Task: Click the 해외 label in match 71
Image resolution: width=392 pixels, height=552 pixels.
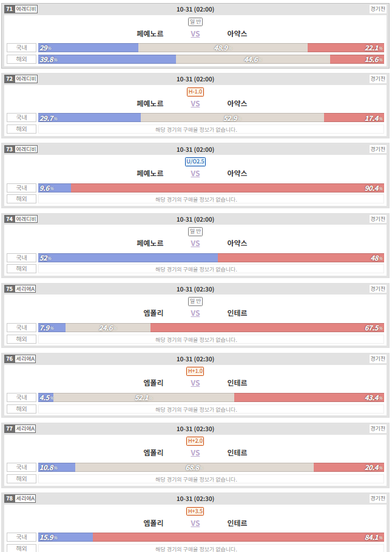Action: click(x=21, y=59)
